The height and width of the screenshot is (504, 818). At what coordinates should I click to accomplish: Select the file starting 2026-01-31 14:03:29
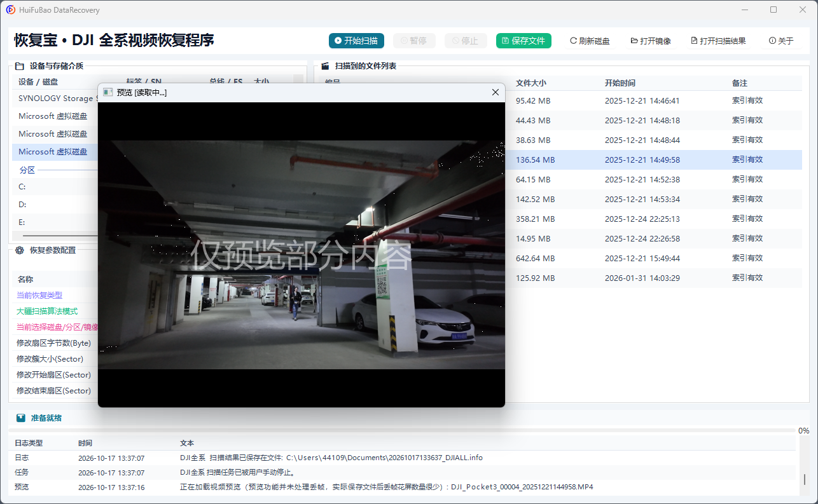(x=653, y=278)
